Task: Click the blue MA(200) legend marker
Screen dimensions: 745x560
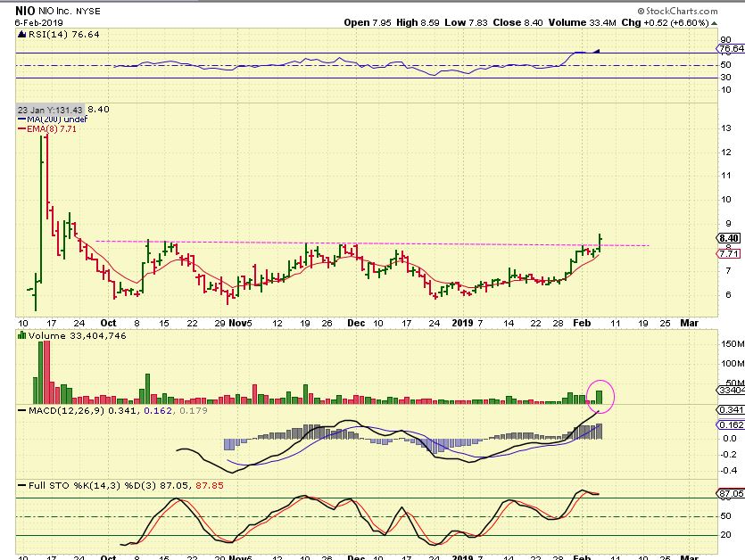Action: point(21,119)
